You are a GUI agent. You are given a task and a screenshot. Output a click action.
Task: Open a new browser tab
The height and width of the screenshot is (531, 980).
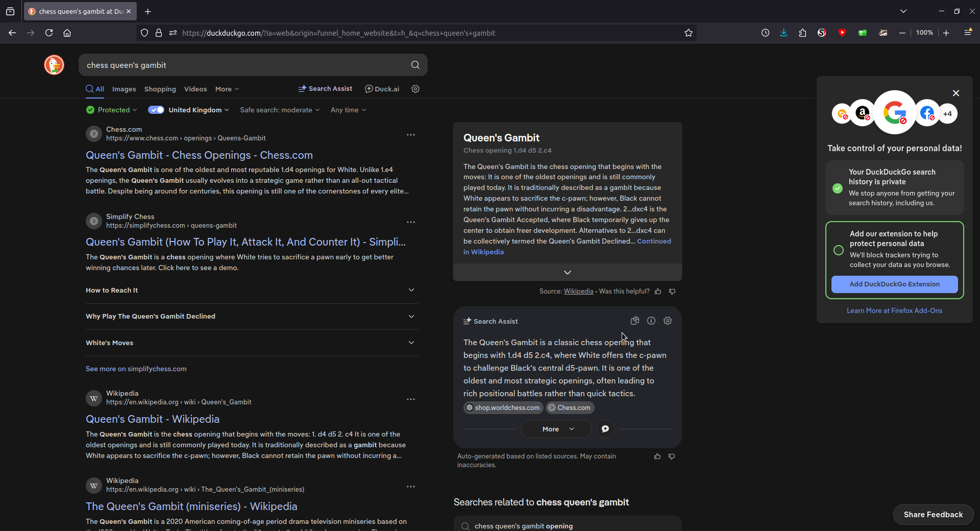point(148,11)
